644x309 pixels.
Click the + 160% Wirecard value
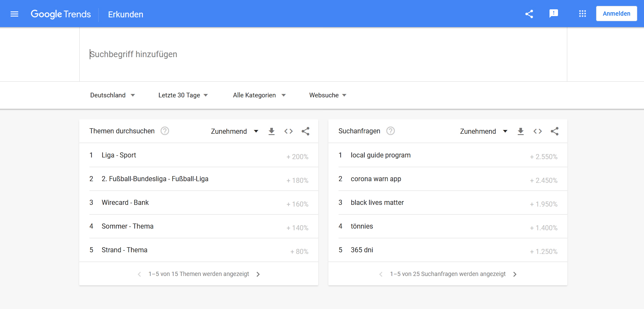tap(297, 204)
